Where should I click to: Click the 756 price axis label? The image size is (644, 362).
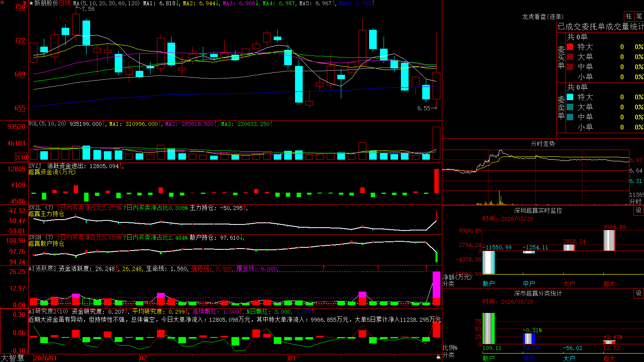20,6
